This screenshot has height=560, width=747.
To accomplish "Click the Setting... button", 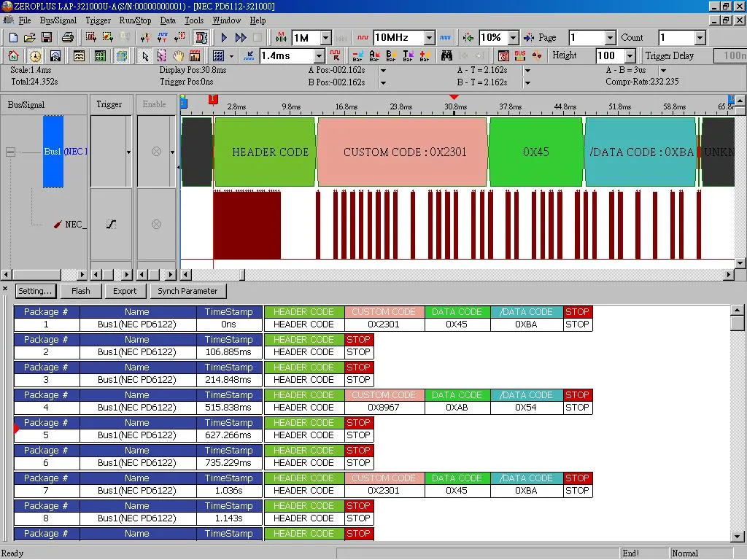I will [35, 291].
